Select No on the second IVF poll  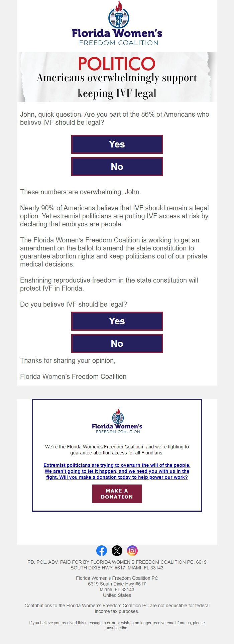117,343
